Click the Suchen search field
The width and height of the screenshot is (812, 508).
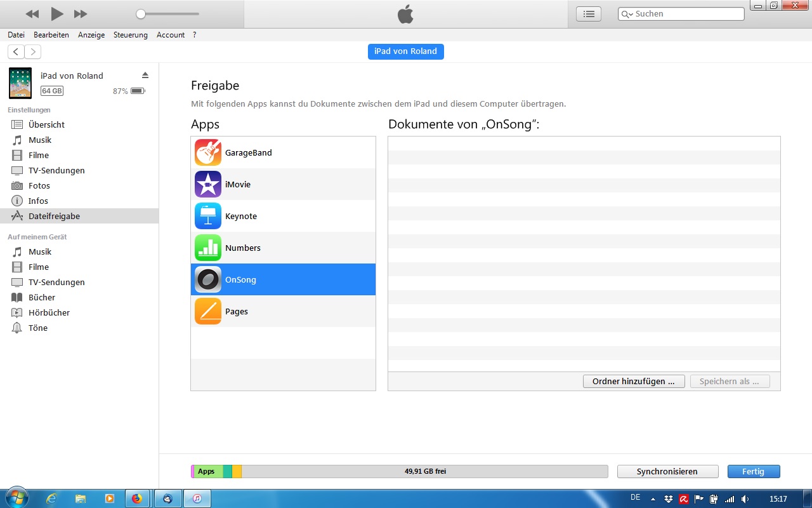coord(681,14)
